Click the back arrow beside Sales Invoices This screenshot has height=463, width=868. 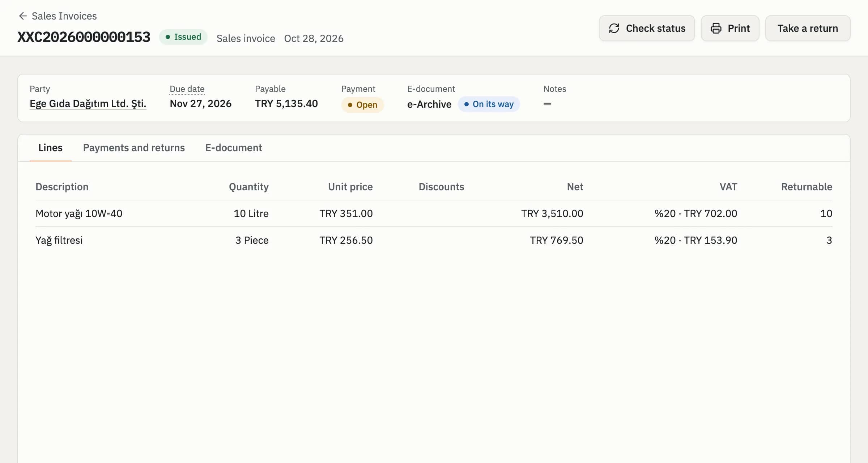23,16
